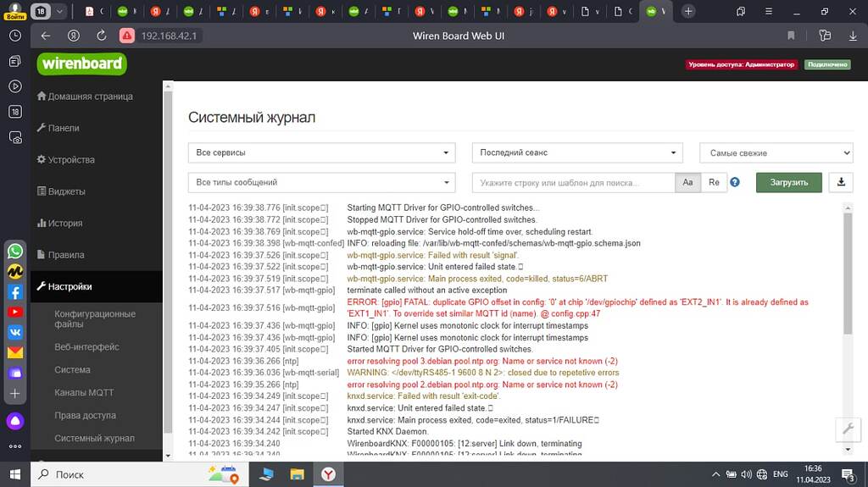Open Конфигурационные файлы submenu item

(95, 318)
